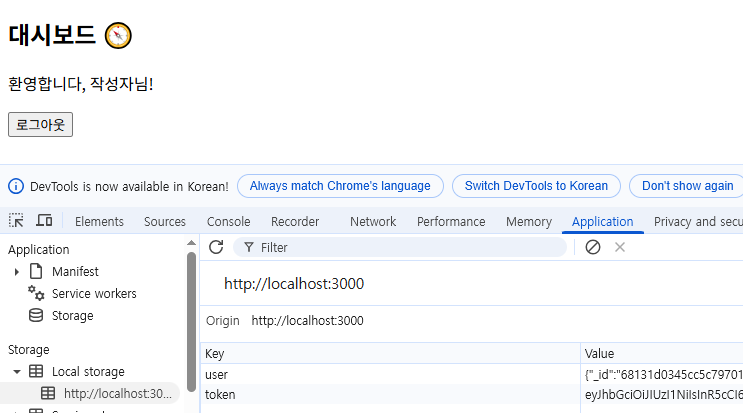
Task: Click the Service workers gear icon
Action: pyautogui.click(x=36, y=293)
